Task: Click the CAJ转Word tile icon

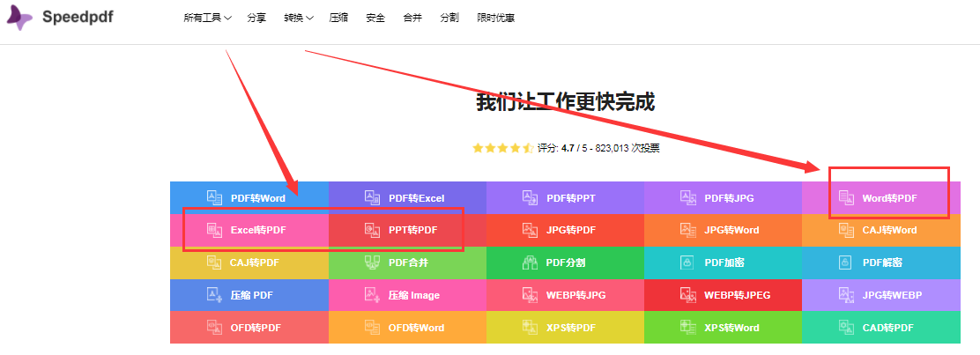Action: click(x=846, y=230)
